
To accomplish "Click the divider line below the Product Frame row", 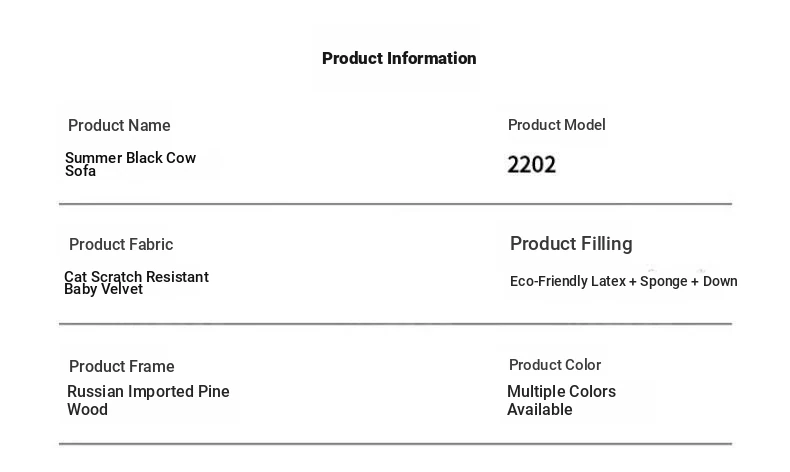I will tap(395, 443).
